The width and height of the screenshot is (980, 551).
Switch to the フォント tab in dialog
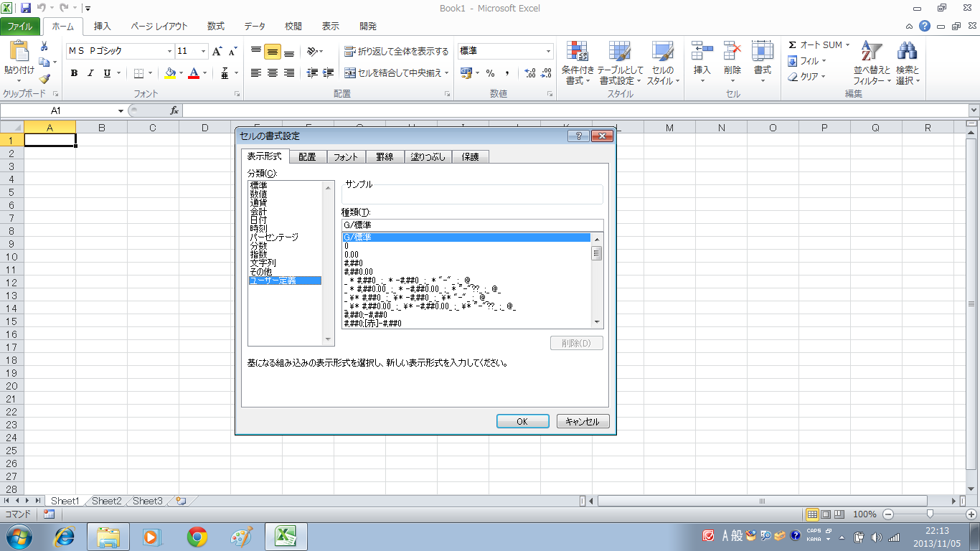tap(346, 156)
